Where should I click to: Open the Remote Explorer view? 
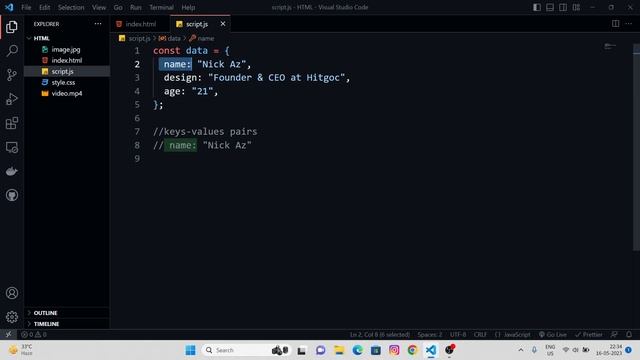coord(12,147)
